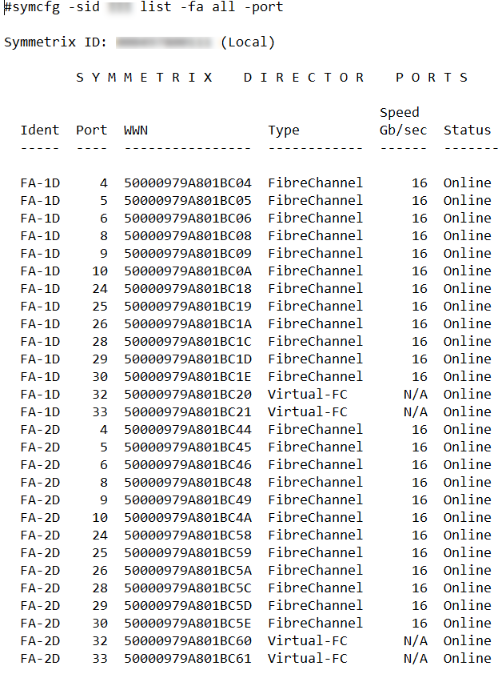Click port number 24 in the WWN ending BC18 row
This screenshot has height=678, width=502.
point(99,288)
